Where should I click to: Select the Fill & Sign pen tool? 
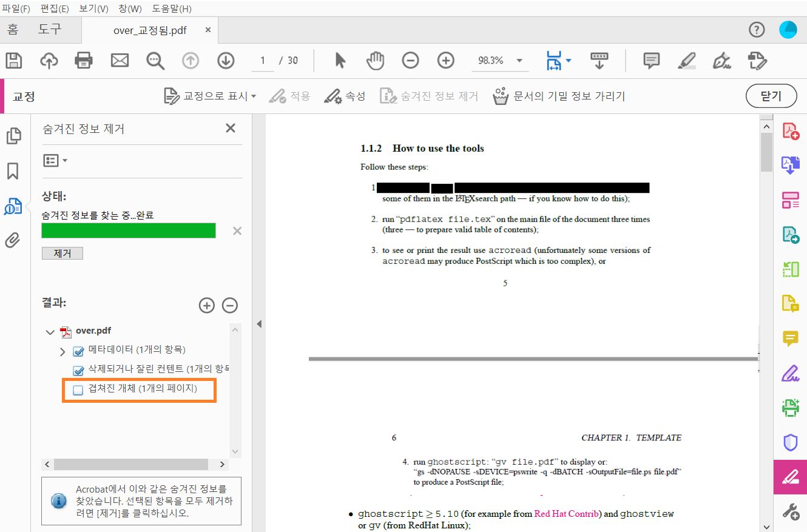(x=790, y=372)
